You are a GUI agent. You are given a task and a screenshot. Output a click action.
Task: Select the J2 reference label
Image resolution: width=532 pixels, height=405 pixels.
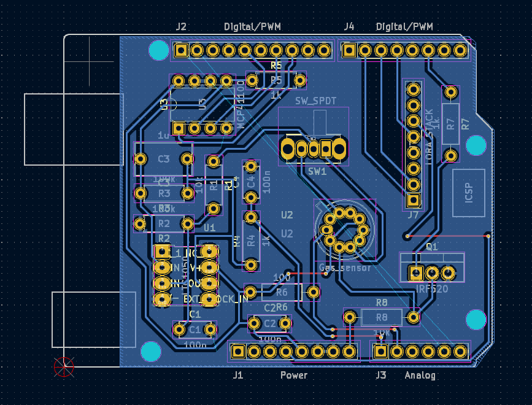(x=181, y=27)
